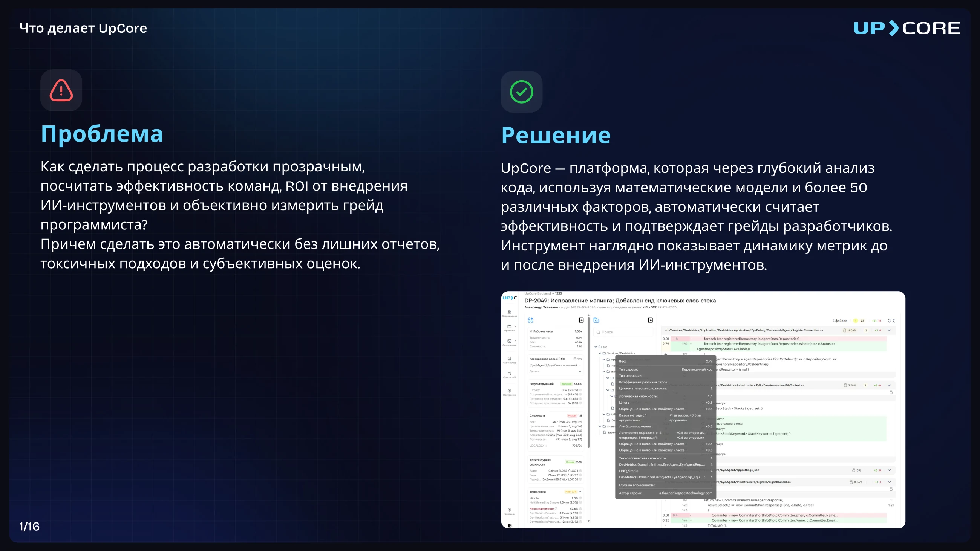Click the blue metrics grid icon above Рабочие часы
980x551 pixels.
[530, 320]
